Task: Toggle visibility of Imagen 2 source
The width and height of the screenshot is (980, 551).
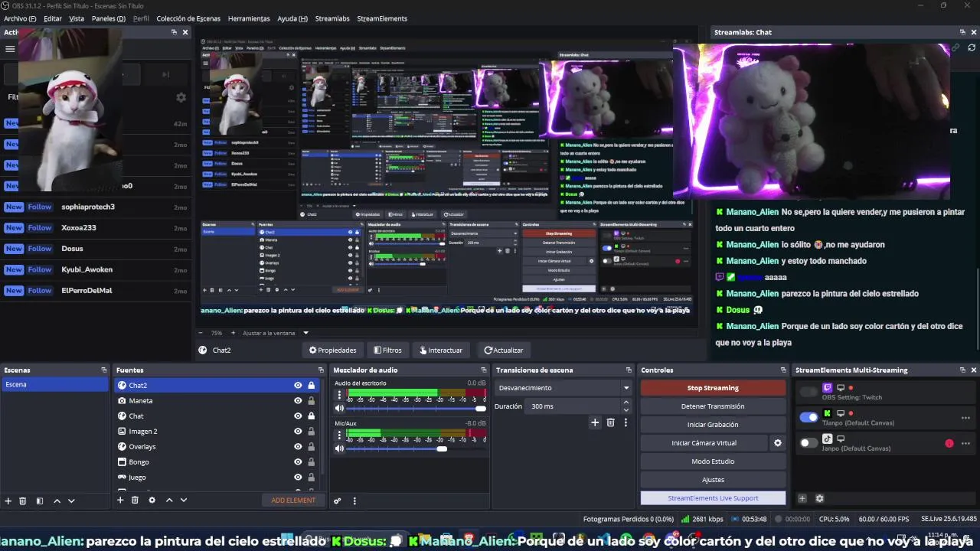Action: point(298,432)
